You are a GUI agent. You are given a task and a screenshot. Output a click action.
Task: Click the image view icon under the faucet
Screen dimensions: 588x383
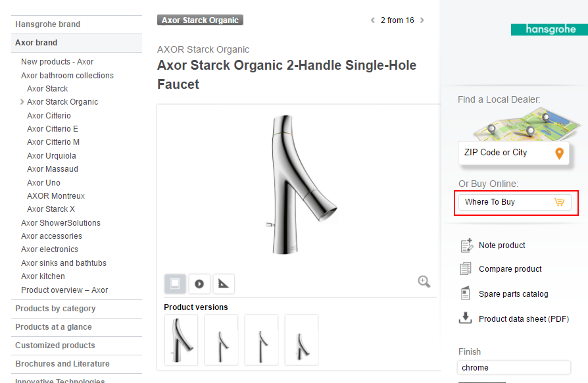tap(175, 284)
